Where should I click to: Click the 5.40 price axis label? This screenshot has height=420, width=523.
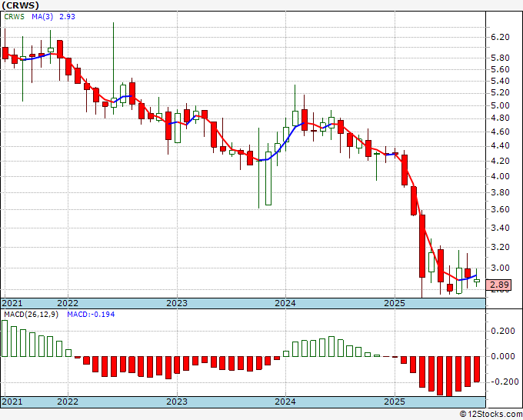(501, 81)
